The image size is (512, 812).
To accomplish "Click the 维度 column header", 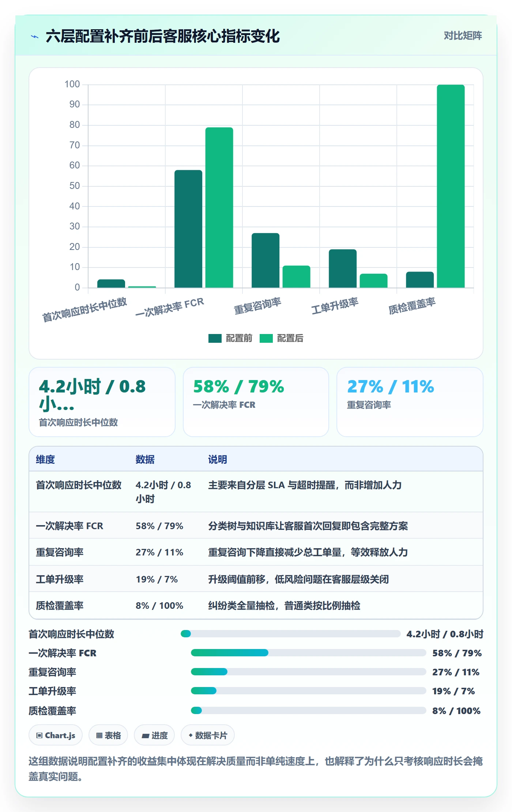I will tap(45, 459).
